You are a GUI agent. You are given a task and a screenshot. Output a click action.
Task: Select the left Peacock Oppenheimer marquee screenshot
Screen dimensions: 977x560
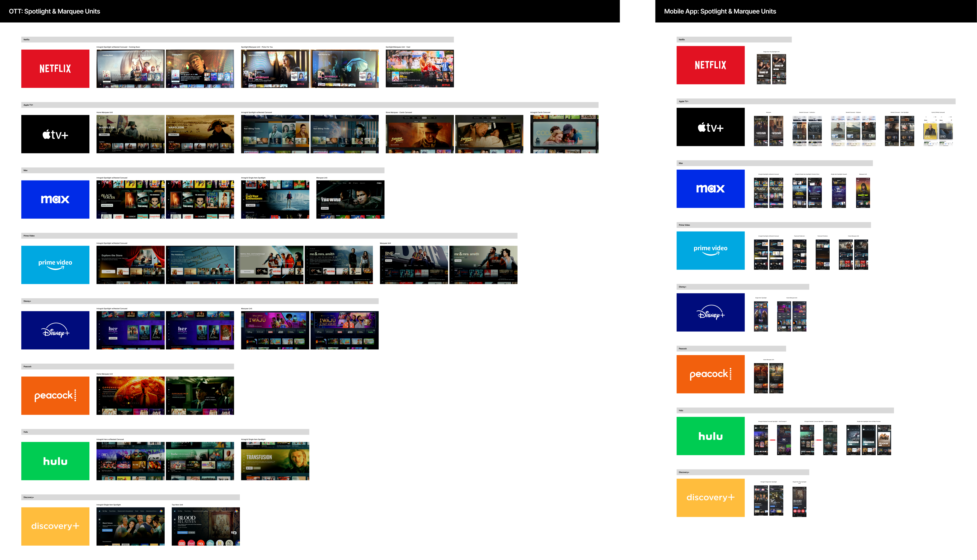coord(130,395)
